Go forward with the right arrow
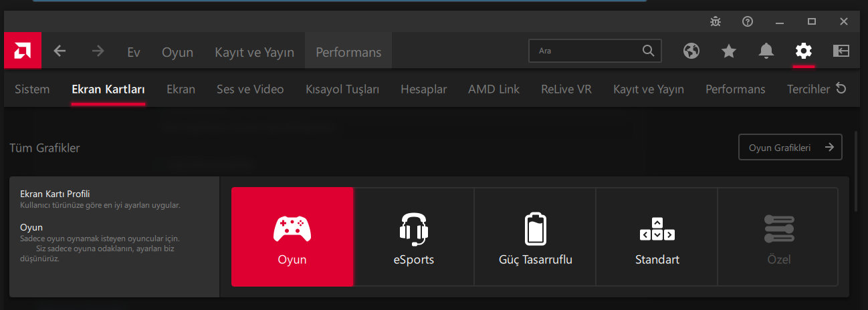Viewport: 868px width, 310px height. coord(98,51)
